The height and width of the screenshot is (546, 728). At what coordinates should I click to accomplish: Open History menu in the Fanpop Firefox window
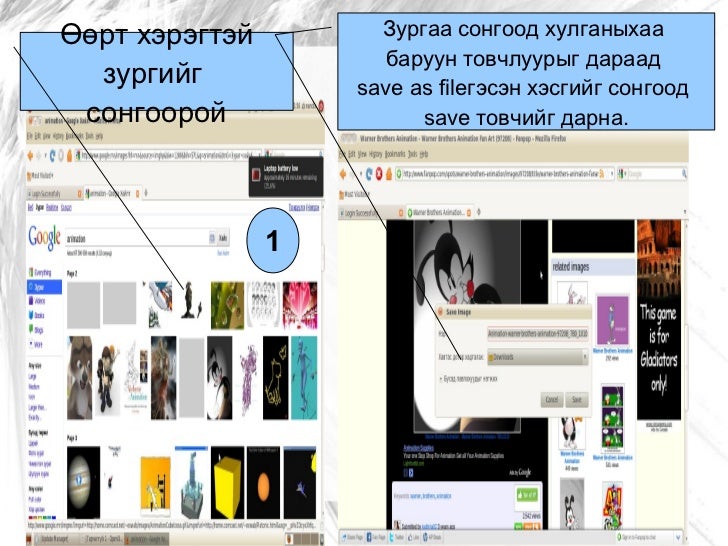pos(375,154)
